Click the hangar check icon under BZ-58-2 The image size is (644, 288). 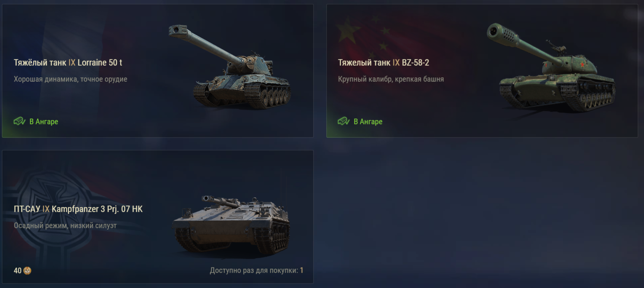343,121
